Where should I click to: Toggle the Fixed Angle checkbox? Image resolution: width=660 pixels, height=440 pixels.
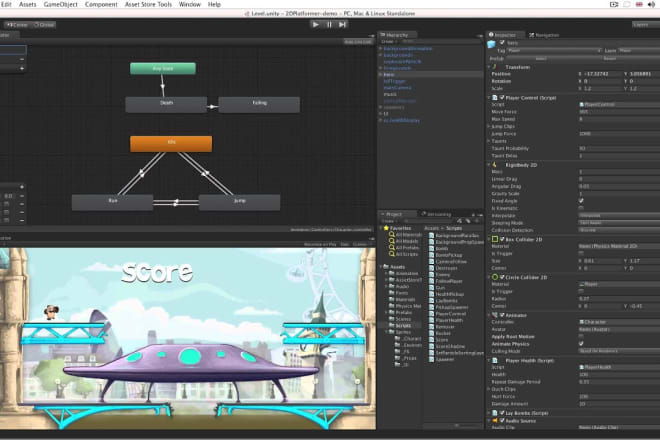581,201
